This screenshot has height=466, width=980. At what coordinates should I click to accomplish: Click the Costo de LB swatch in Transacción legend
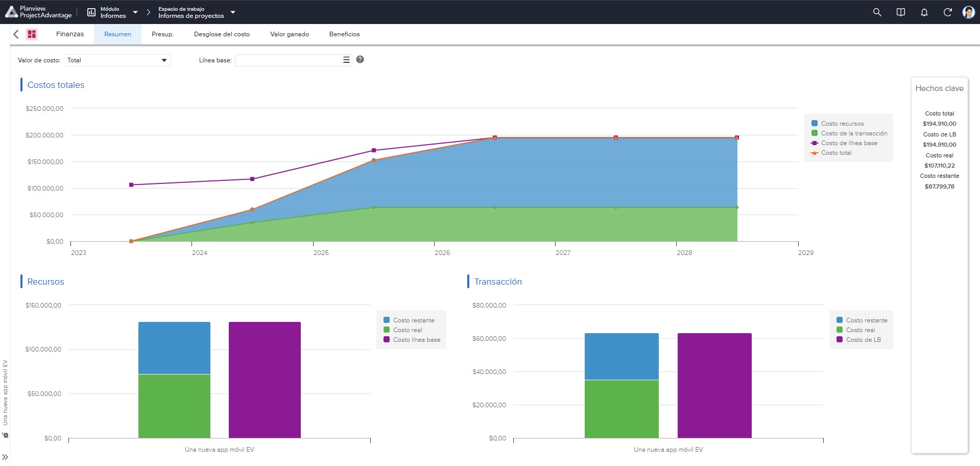point(840,340)
